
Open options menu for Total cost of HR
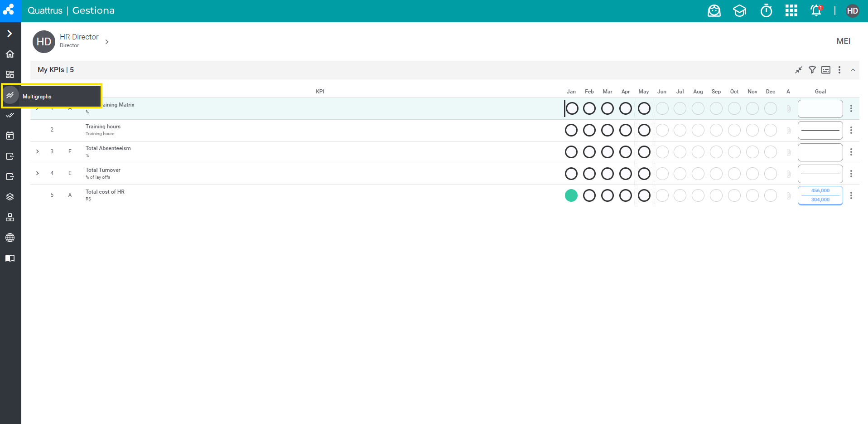point(851,195)
